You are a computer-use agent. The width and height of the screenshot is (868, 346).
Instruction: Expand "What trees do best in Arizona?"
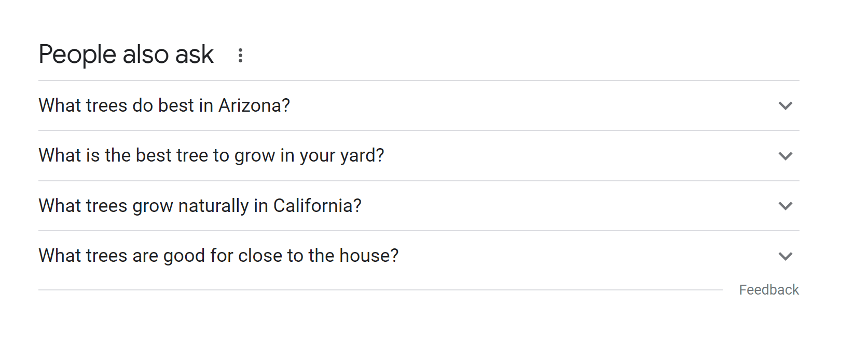164,105
